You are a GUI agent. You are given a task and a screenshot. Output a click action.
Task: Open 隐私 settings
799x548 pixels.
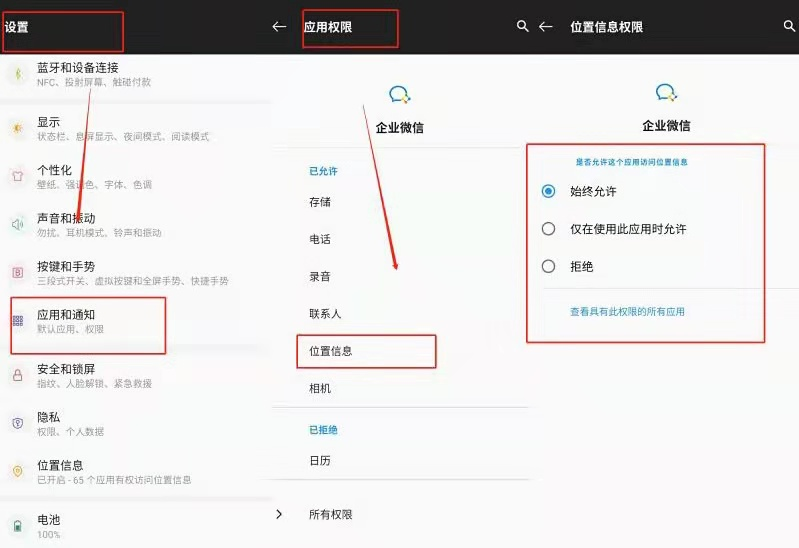[136, 423]
